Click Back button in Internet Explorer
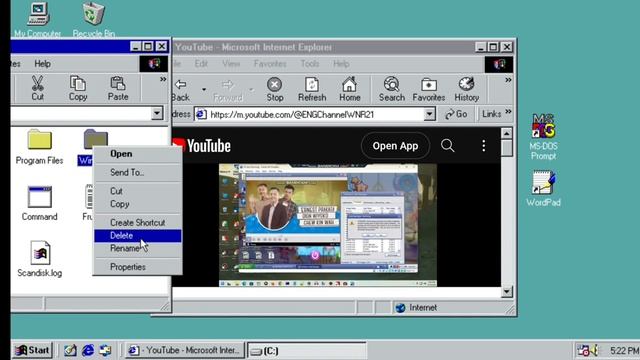The width and height of the screenshot is (640, 360). [180, 90]
